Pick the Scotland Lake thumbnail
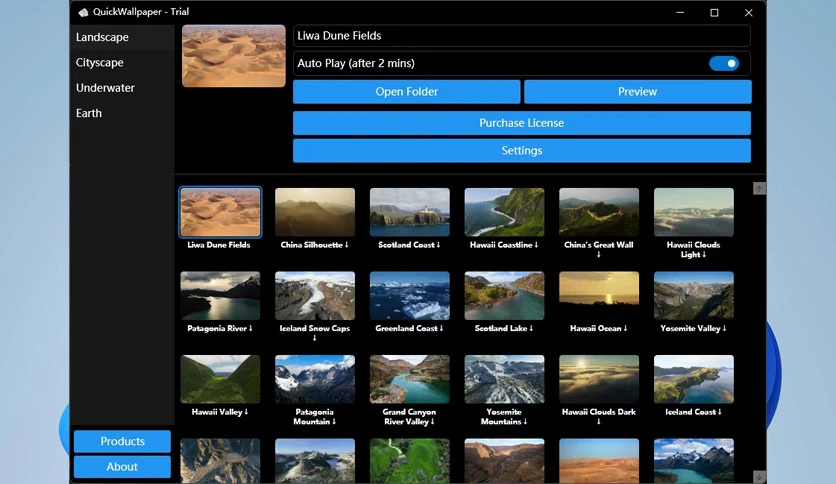The width and height of the screenshot is (836, 484). [x=504, y=296]
